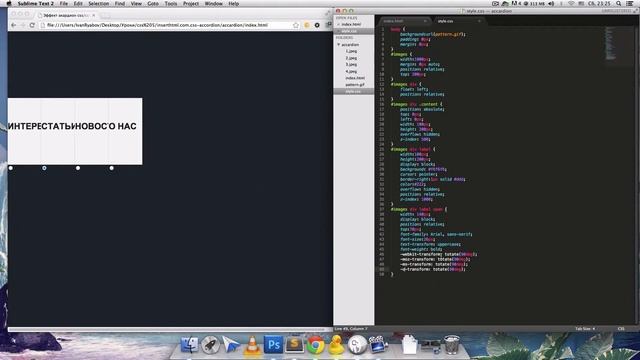Open the Apple menu
Viewport: 640px width, 360px height.
coord(9,3)
